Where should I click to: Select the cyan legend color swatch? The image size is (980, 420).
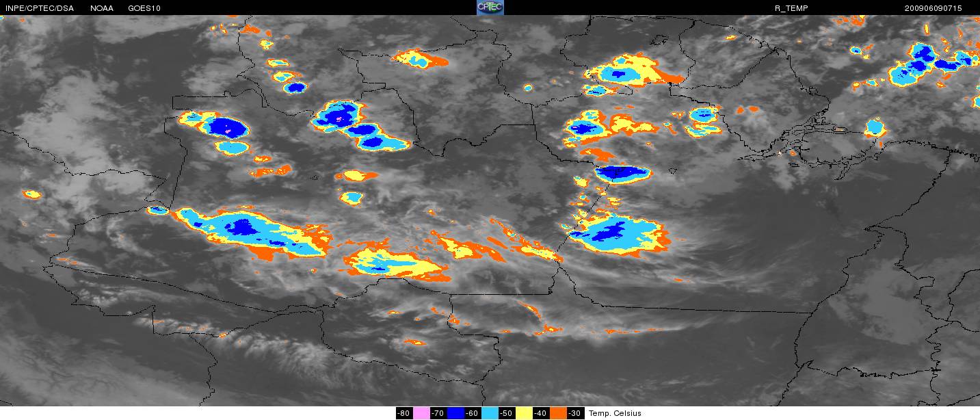click(x=490, y=413)
